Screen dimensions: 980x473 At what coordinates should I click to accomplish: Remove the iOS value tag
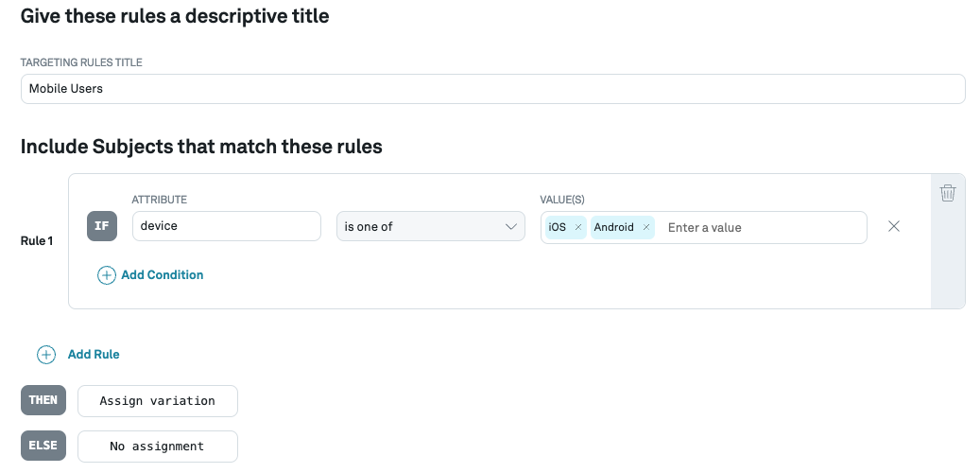[578, 227]
